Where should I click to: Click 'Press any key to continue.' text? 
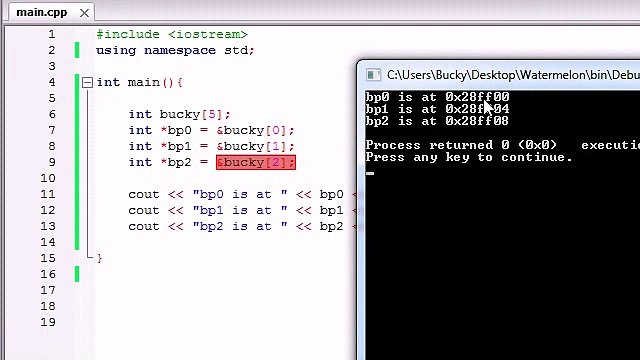(469, 158)
